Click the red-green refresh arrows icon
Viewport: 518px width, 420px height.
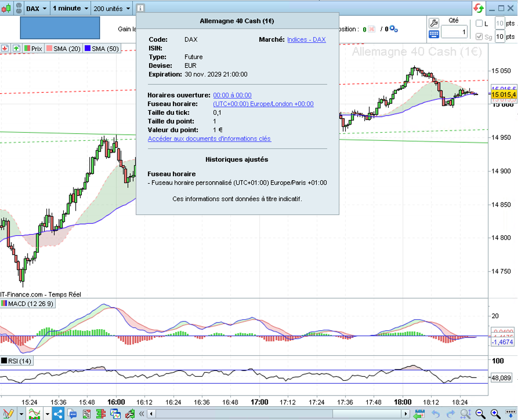point(478,8)
